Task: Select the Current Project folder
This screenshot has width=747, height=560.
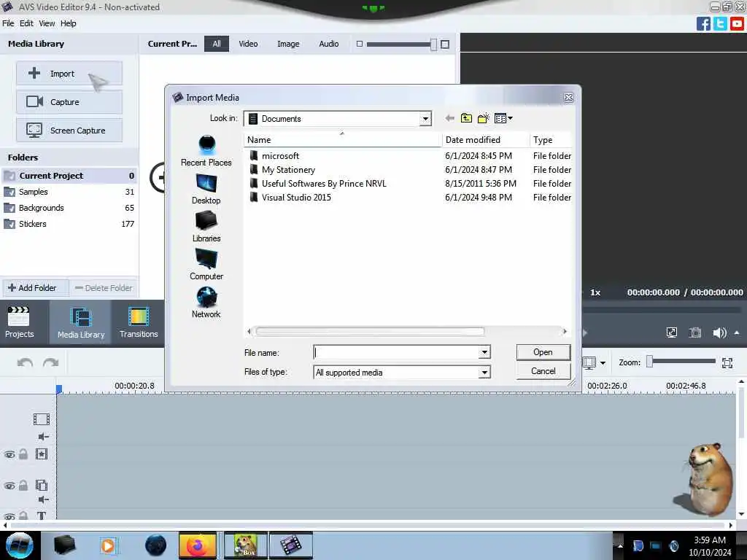Action: coord(69,176)
